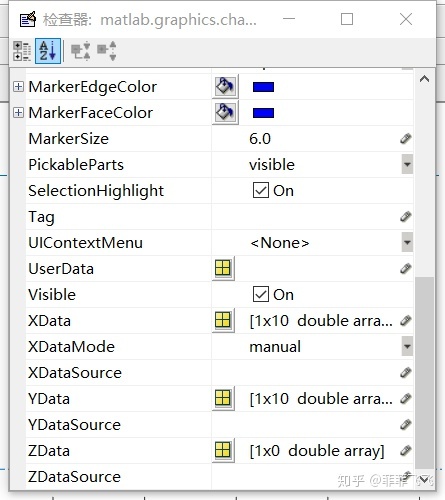Click the expand all properties toolbar icon
Screen dimensions: 445x500
pyautogui.click(x=80, y=51)
